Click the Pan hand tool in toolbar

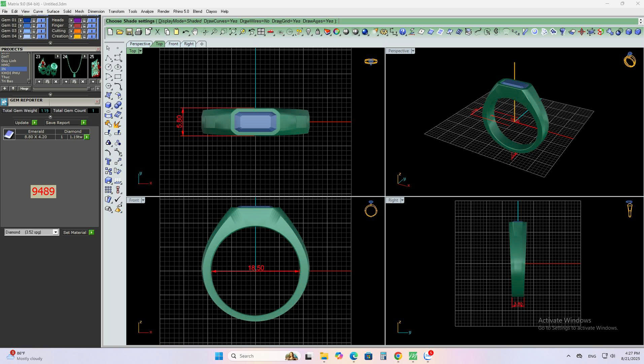pyautogui.click(x=195, y=32)
